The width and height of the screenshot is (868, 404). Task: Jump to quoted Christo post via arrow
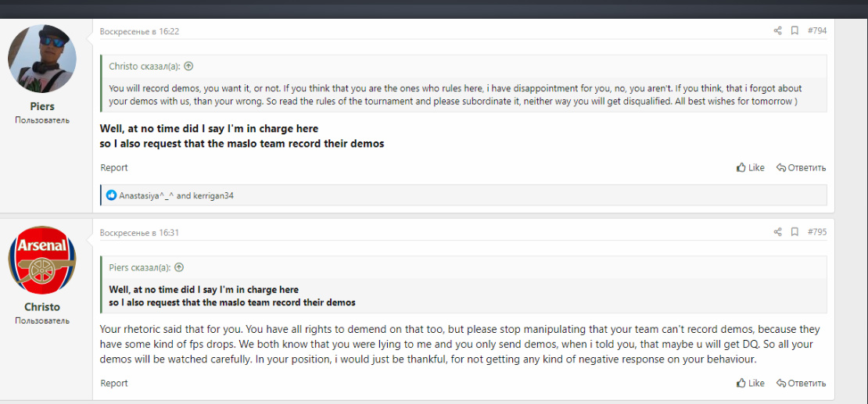pyautogui.click(x=188, y=66)
